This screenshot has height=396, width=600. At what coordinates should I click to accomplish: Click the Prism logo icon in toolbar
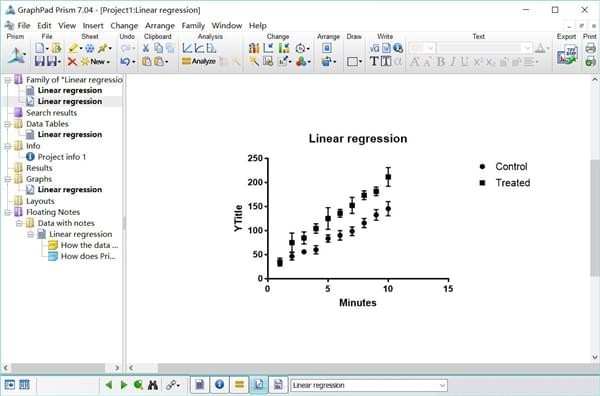point(16,56)
